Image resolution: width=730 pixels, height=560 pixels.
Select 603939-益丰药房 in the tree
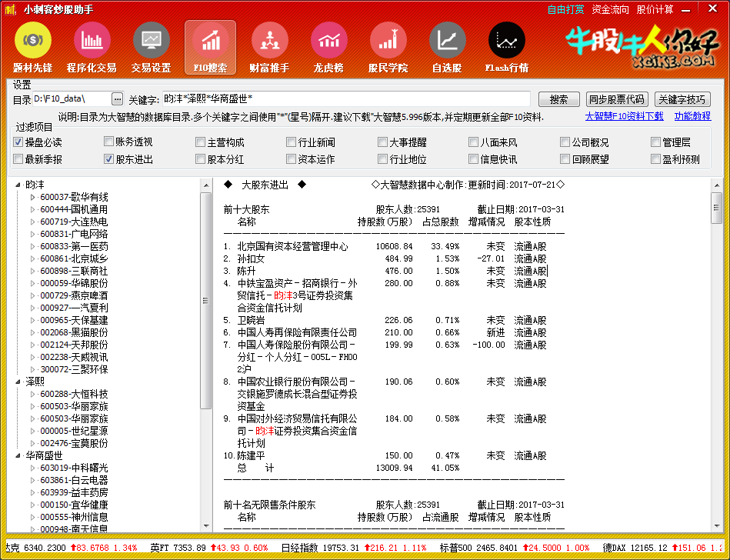[74, 492]
